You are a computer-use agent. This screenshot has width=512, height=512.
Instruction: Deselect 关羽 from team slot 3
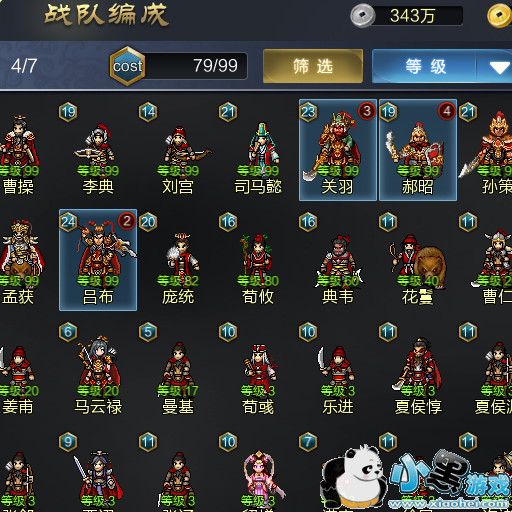pos(338,150)
